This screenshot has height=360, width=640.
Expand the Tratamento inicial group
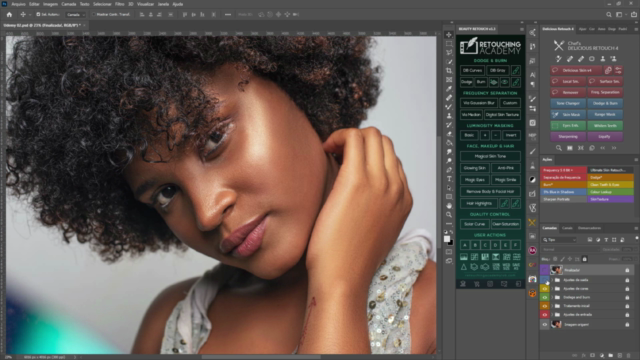point(552,306)
